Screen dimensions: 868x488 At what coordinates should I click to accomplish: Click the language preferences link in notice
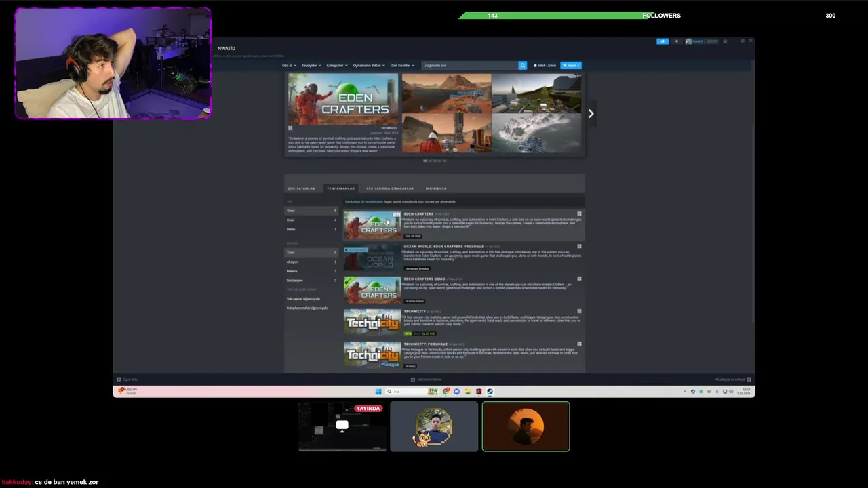click(363, 202)
